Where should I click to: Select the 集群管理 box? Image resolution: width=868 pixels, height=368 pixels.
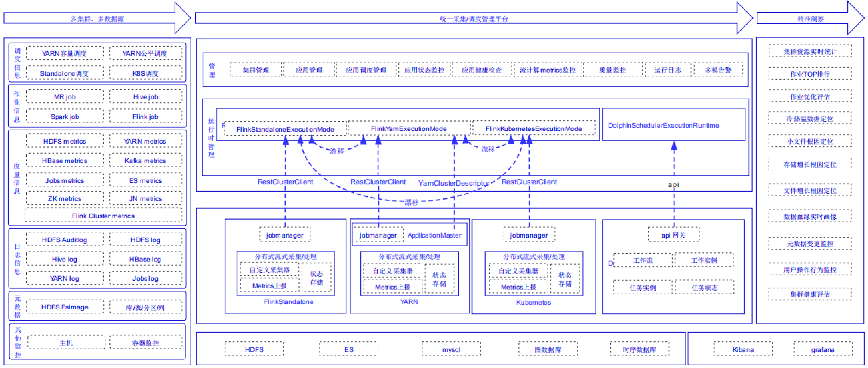click(256, 70)
